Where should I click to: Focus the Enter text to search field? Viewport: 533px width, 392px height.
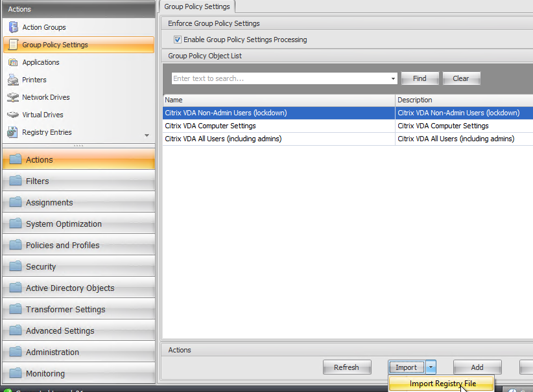tap(280, 78)
